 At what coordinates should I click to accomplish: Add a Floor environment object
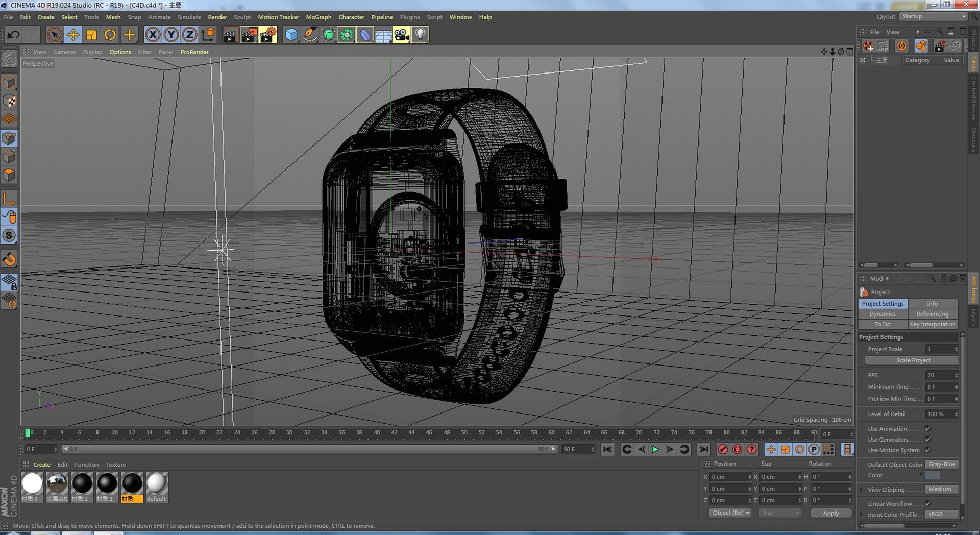pos(383,35)
